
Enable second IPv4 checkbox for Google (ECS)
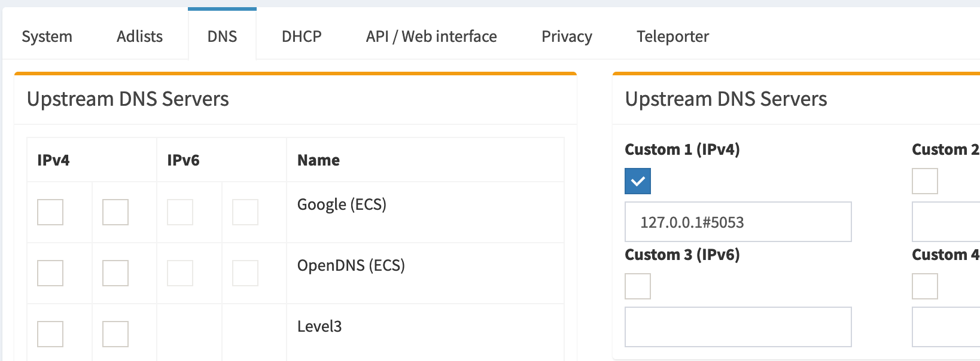pyautogui.click(x=115, y=212)
